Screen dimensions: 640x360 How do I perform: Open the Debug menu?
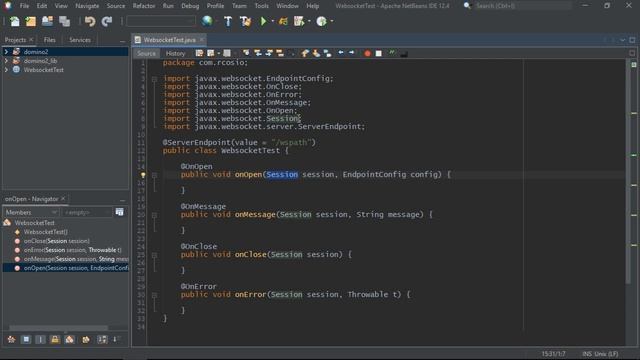[190, 6]
